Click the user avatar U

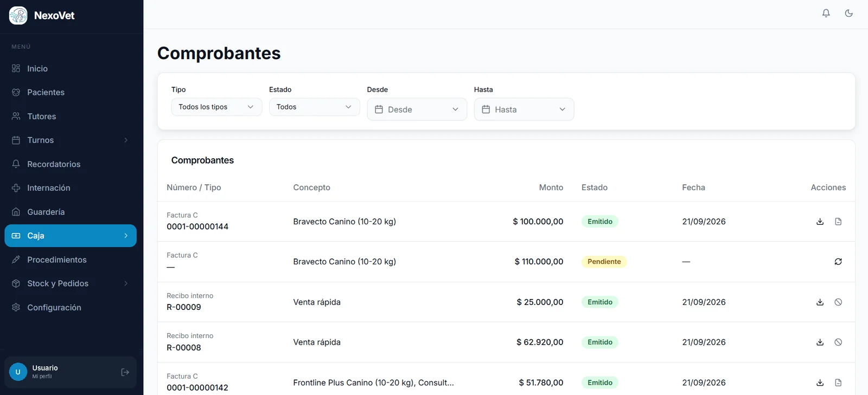click(18, 372)
